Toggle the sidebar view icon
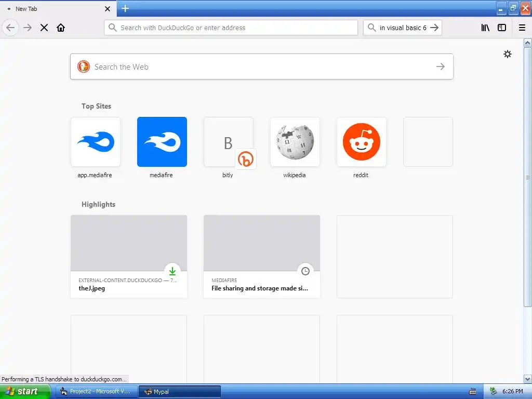532x399 pixels. point(502,28)
